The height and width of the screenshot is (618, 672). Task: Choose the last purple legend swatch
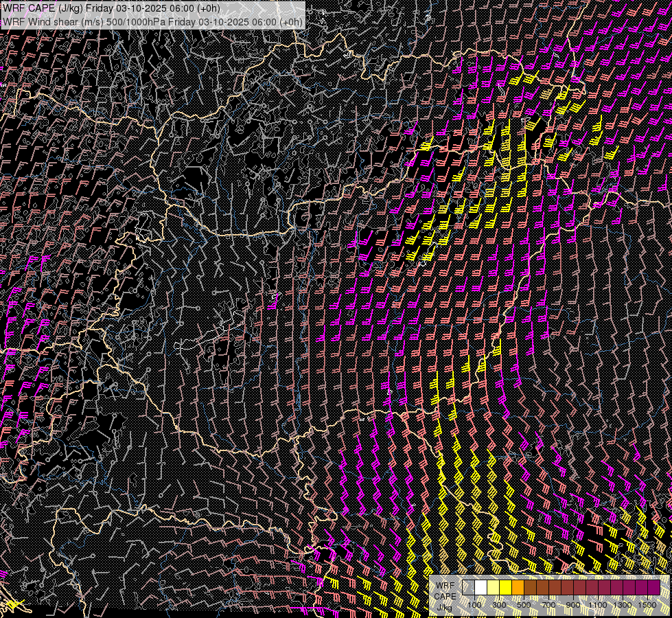point(653,587)
